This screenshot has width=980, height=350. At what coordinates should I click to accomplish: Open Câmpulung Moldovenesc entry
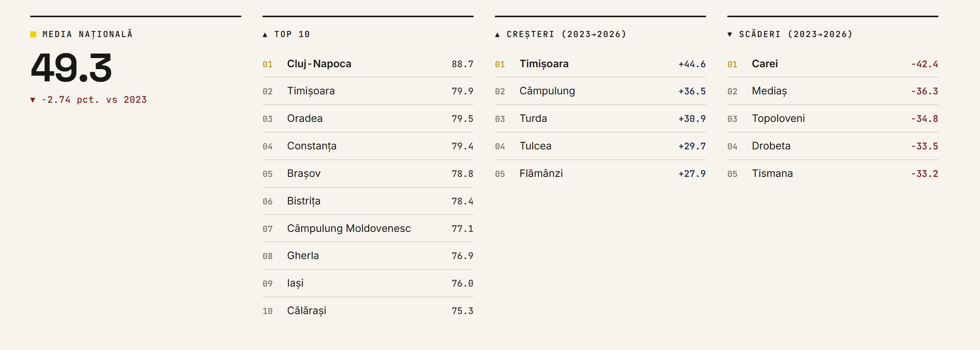pos(368,228)
